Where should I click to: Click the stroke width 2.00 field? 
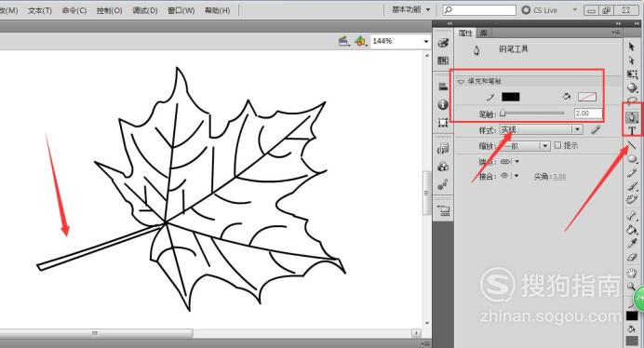pos(588,114)
